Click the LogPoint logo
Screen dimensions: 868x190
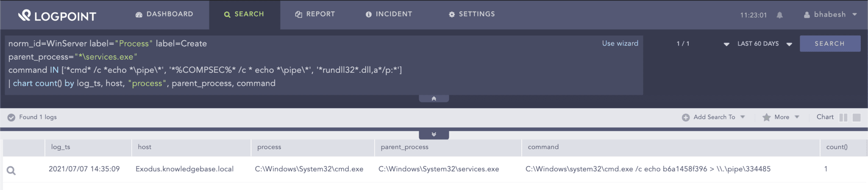pos(57,16)
